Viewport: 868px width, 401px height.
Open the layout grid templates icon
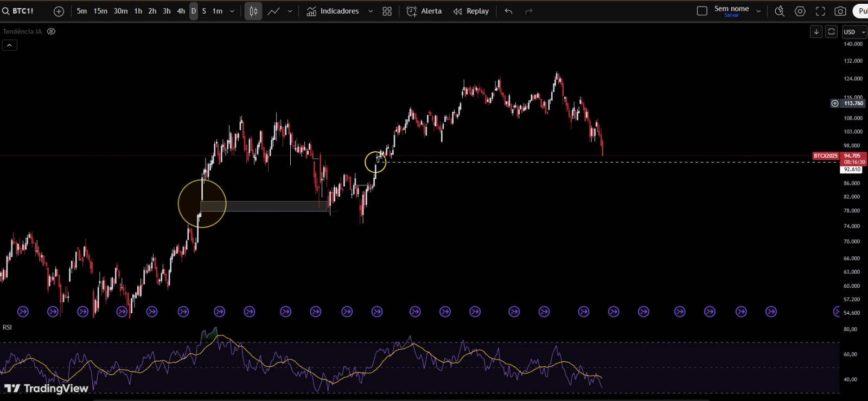tap(387, 11)
